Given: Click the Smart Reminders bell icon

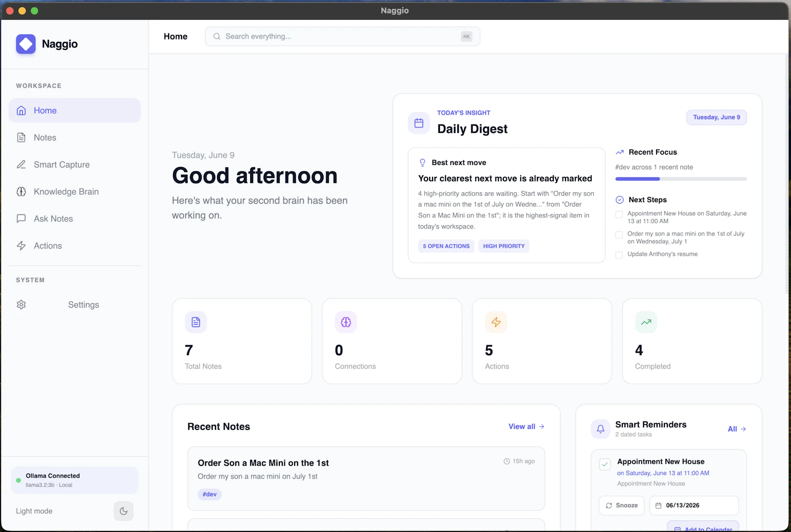Looking at the screenshot, I should (x=601, y=429).
